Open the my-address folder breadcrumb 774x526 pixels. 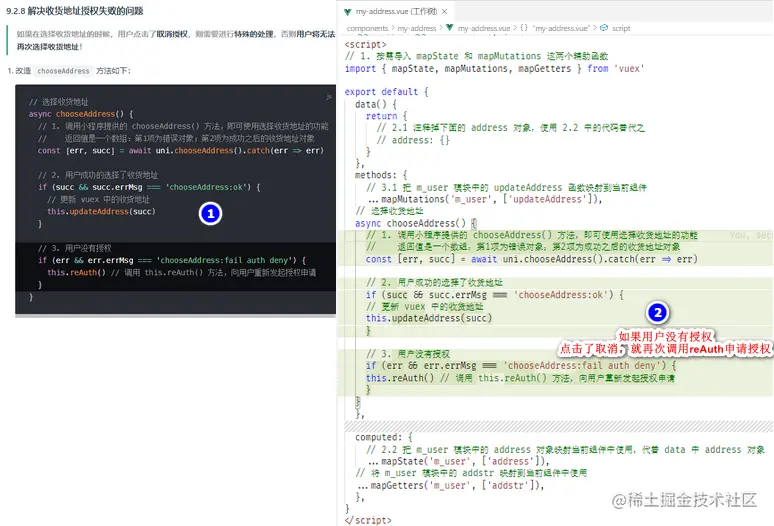click(417, 28)
